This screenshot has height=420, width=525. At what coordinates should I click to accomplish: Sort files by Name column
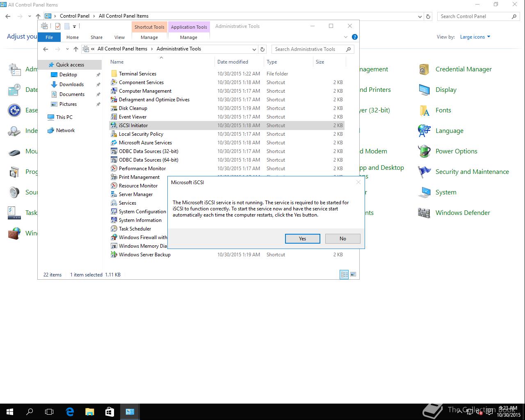(x=162, y=62)
